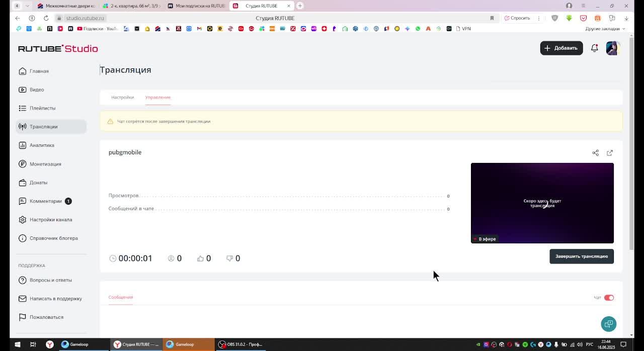644x351 pixels.
Task: Switch to Мои подписки на RUTUBE tab
Action: [196, 6]
